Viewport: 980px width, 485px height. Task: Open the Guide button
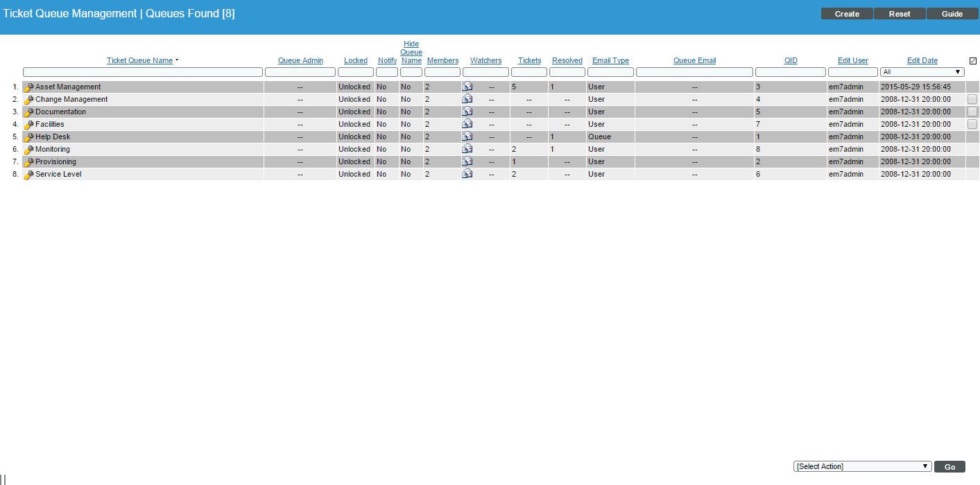coord(952,14)
